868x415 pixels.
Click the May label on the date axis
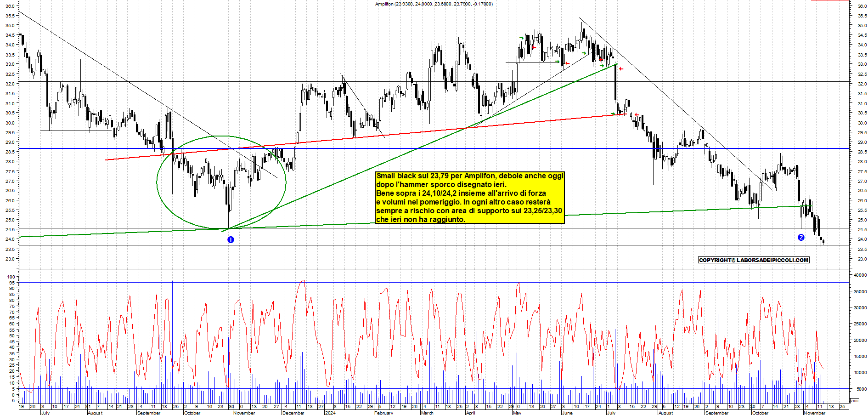pos(517,413)
